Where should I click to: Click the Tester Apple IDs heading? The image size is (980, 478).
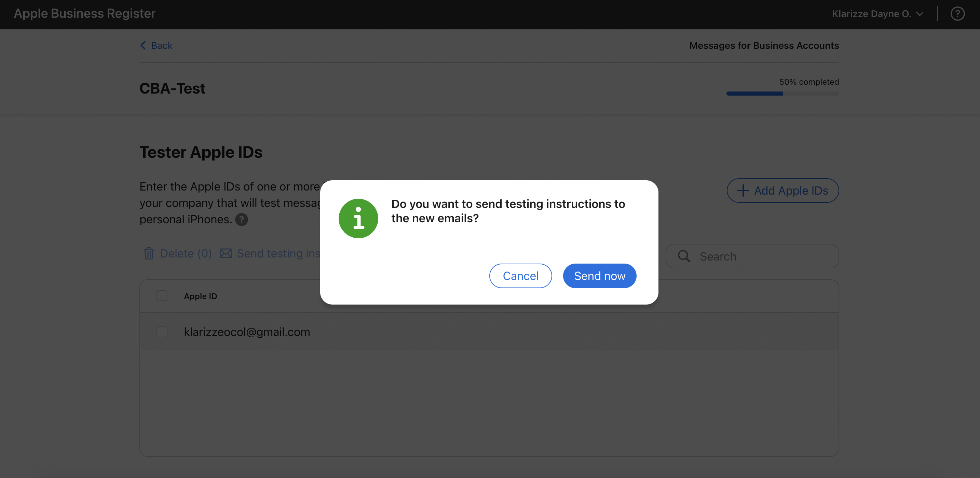click(x=201, y=152)
